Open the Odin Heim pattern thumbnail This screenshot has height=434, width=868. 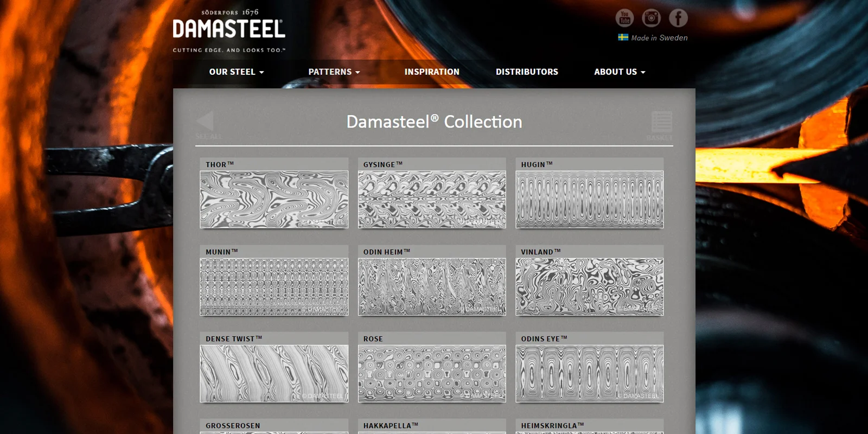432,286
